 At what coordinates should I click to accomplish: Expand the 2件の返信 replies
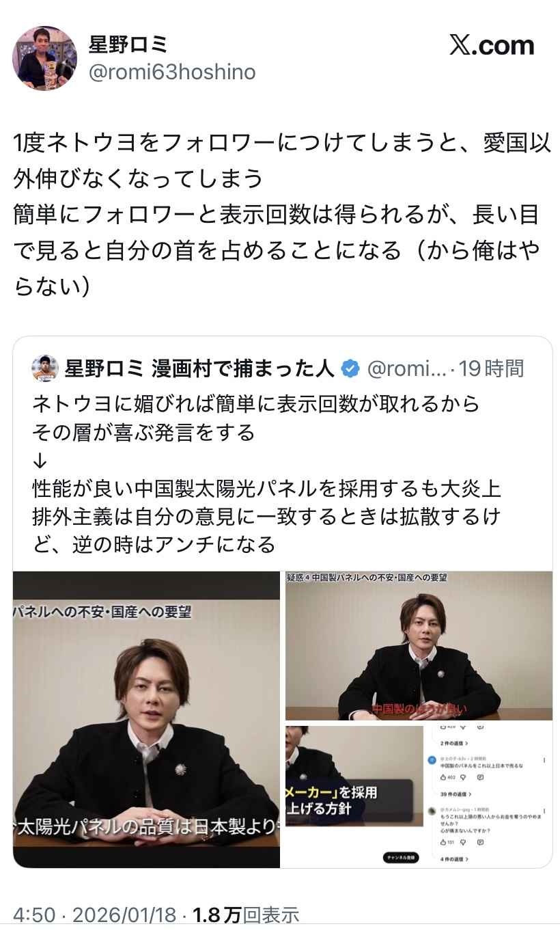pyautogui.click(x=454, y=743)
